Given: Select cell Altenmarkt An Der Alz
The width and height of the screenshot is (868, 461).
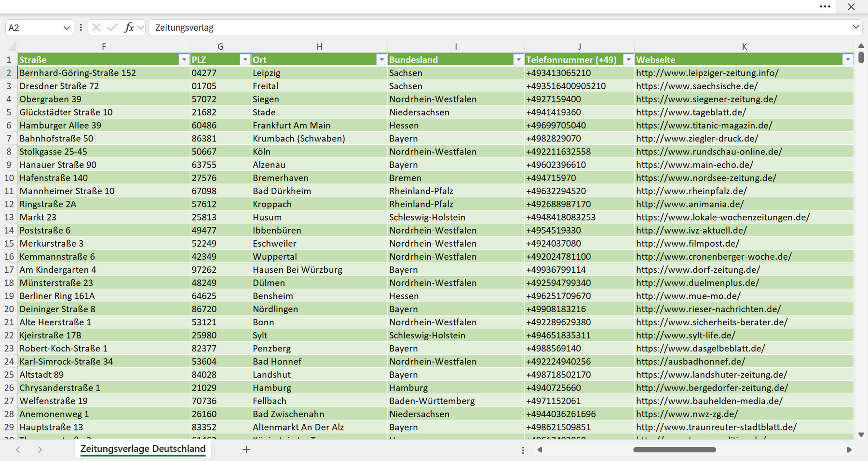Looking at the screenshot, I should [319, 427].
